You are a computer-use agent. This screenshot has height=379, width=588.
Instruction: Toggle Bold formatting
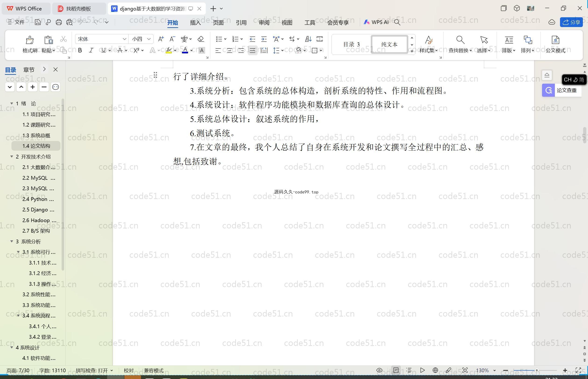pyautogui.click(x=80, y=50)
